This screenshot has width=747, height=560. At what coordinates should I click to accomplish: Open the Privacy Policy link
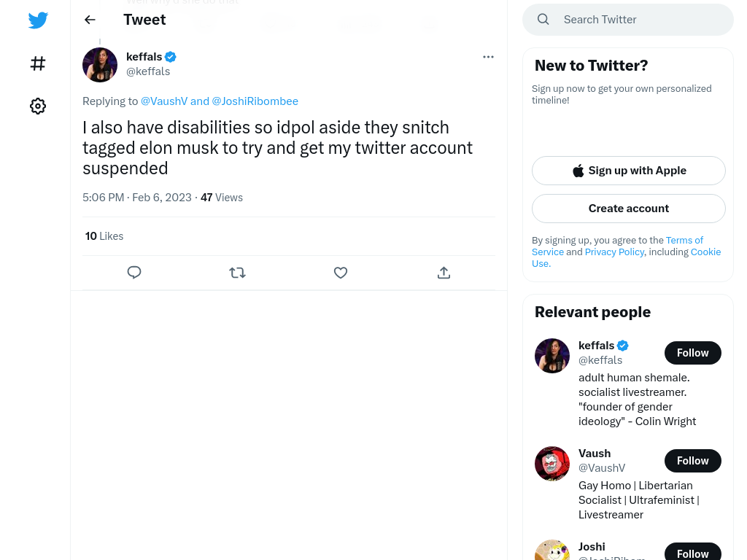pyautogui.click(x=614, y=252)
